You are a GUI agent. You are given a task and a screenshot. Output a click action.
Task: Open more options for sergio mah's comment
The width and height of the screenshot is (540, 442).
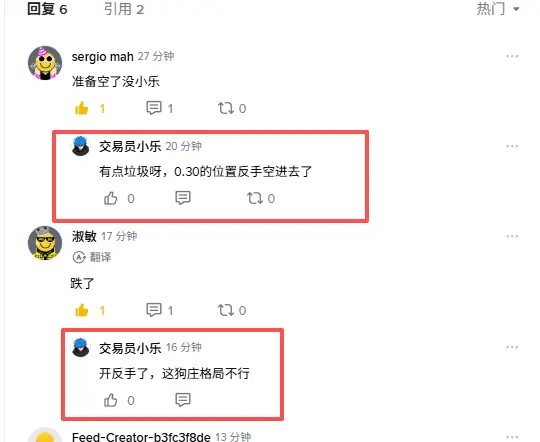pos(512,56)
